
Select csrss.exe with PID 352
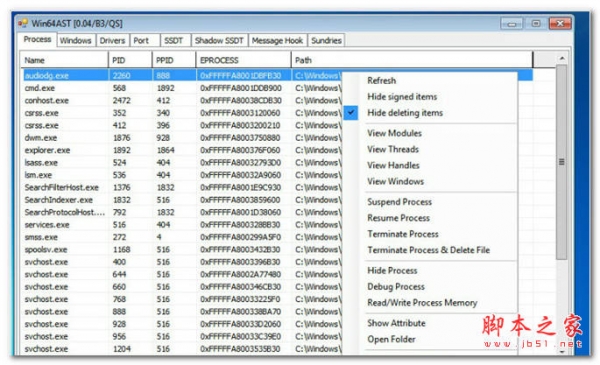point(182,113)
